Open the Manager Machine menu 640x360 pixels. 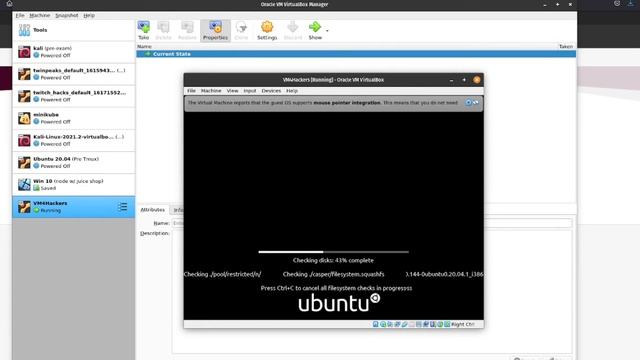[x=40, y=16]
